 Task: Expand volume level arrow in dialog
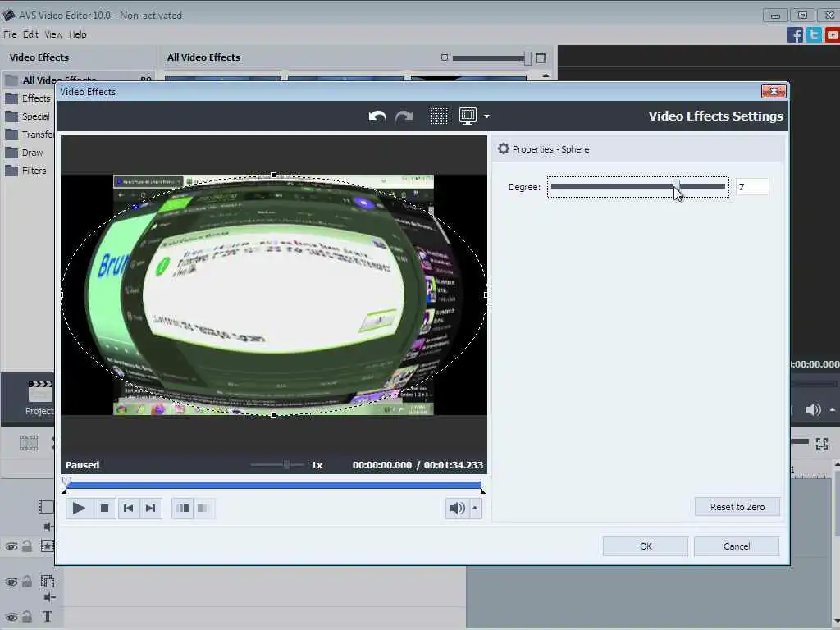475,508
